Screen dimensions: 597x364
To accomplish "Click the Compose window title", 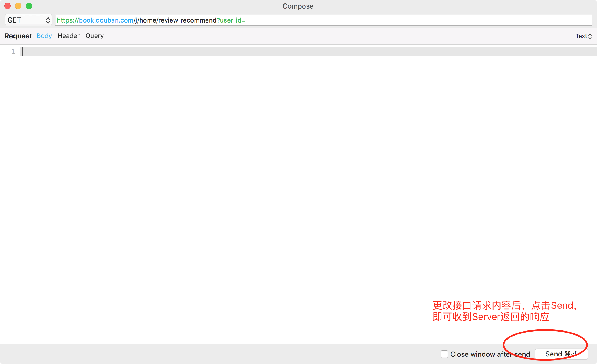I will 298,6.
